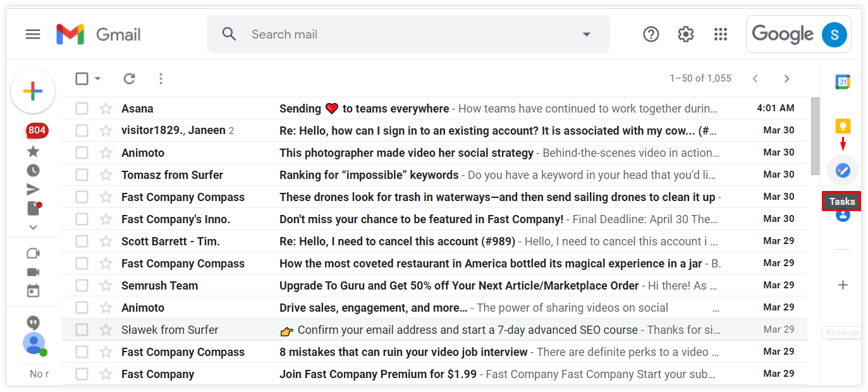Compose a new email with the plus button

(x=33, y=90)
